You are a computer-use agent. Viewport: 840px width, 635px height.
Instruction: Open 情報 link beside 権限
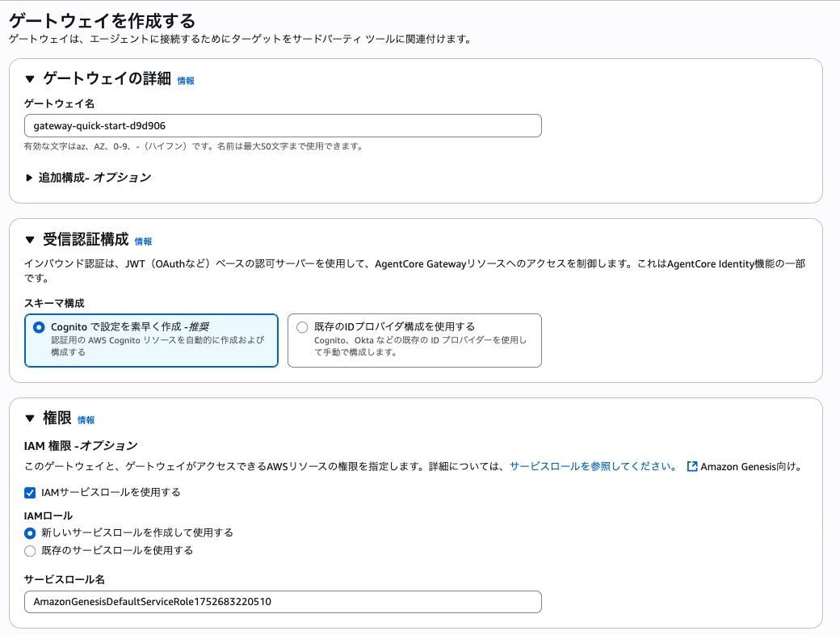pos(86,420)
